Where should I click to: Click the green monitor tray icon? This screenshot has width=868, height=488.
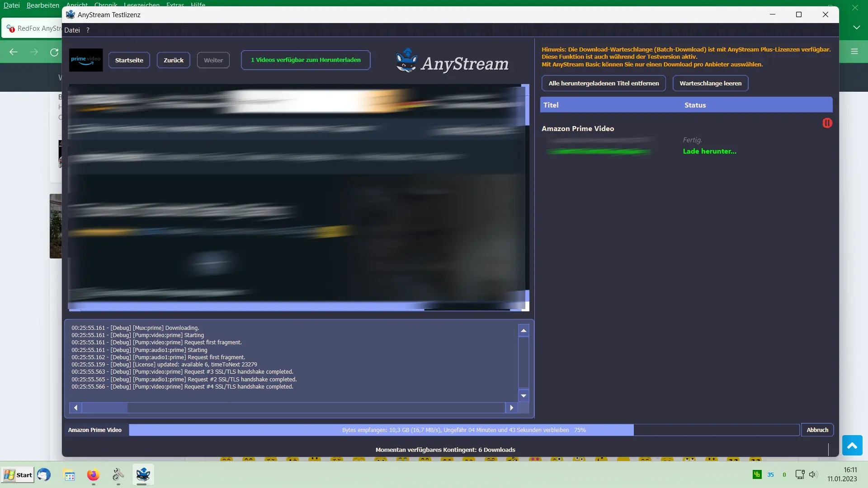point(757,474)
